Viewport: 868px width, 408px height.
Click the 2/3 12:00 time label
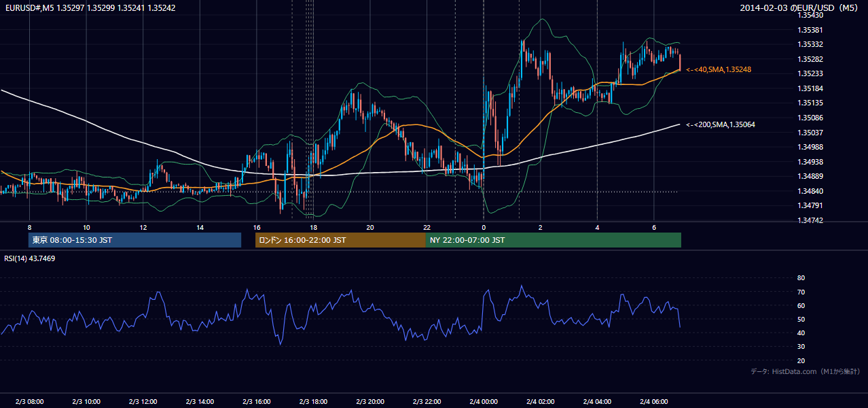[x=143, y=401]
